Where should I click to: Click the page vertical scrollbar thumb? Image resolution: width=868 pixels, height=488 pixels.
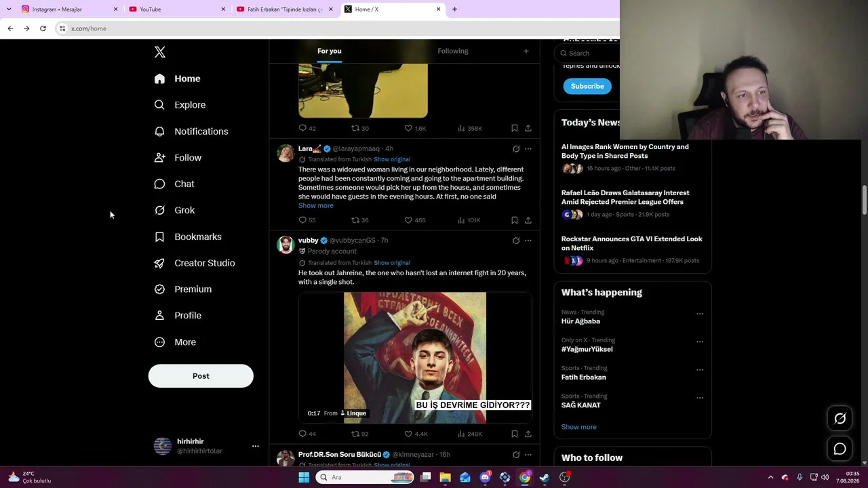864,200
